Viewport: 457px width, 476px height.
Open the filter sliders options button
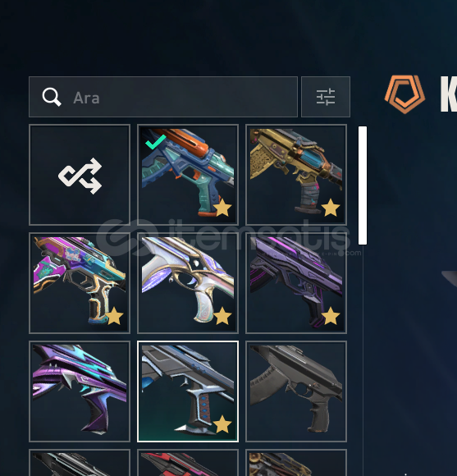326,97
